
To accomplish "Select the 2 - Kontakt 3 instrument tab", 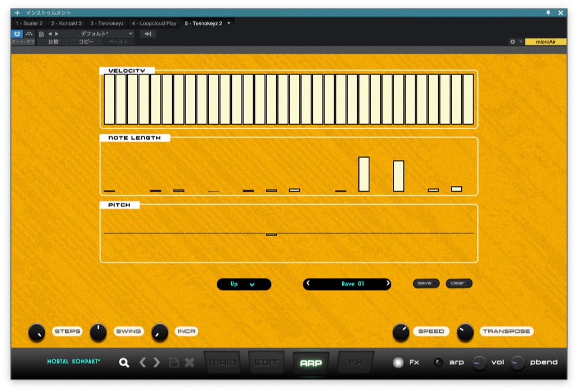I will click(66, 23).
